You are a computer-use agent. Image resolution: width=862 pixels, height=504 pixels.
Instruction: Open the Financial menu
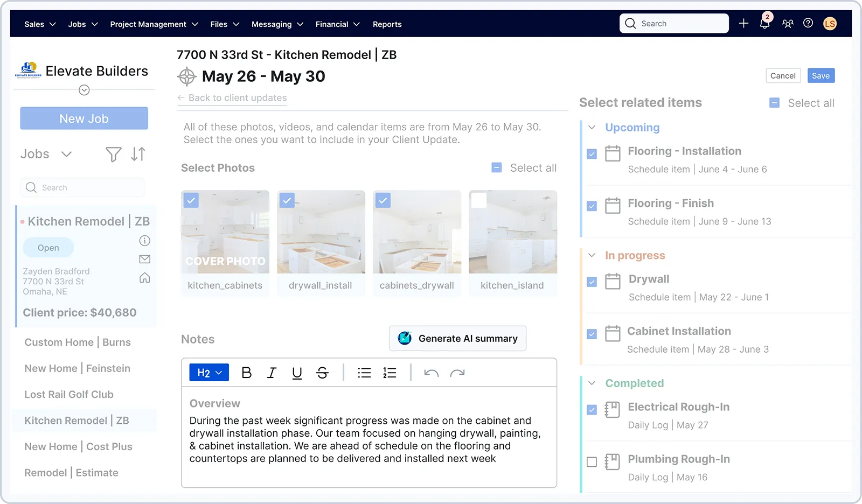(x=337, y=24)
